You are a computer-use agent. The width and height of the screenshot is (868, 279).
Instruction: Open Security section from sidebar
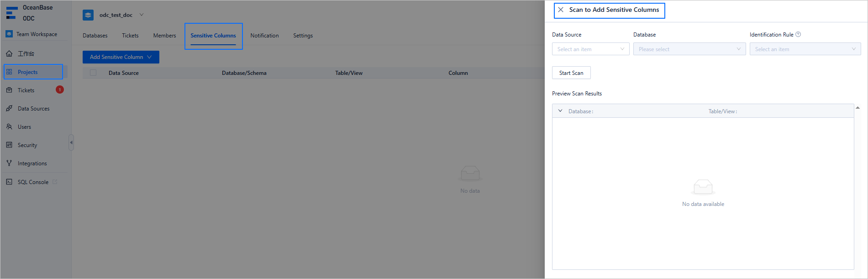pyautogui.click(x=27, y=145)
